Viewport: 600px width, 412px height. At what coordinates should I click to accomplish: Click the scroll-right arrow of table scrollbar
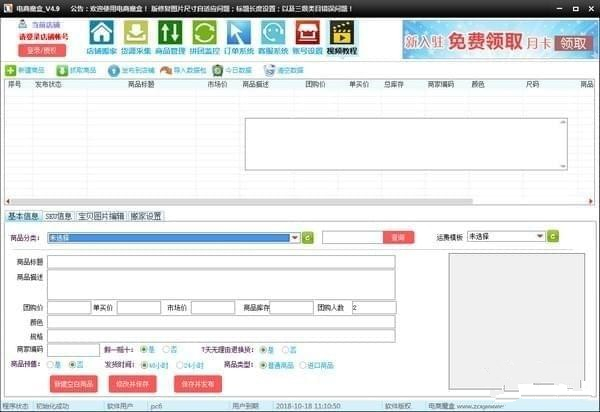(x=591, y=201)
